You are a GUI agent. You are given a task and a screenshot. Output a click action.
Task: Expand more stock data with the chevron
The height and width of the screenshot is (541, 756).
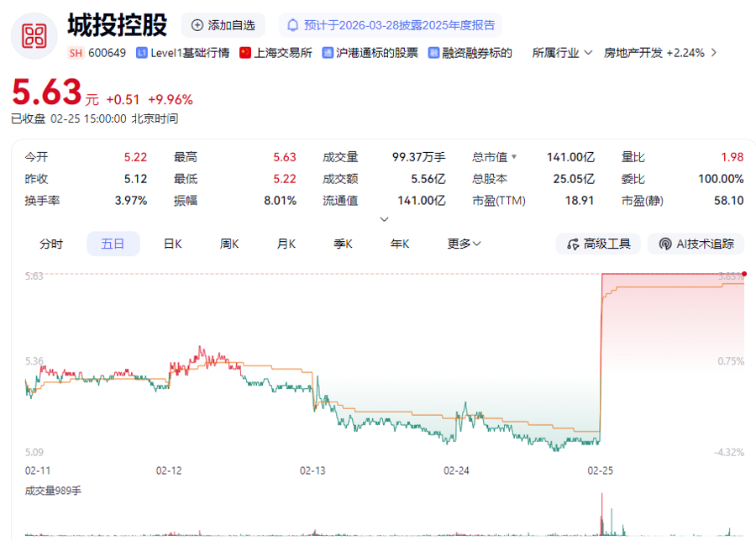pyautogui.click(x=385, y=219)
